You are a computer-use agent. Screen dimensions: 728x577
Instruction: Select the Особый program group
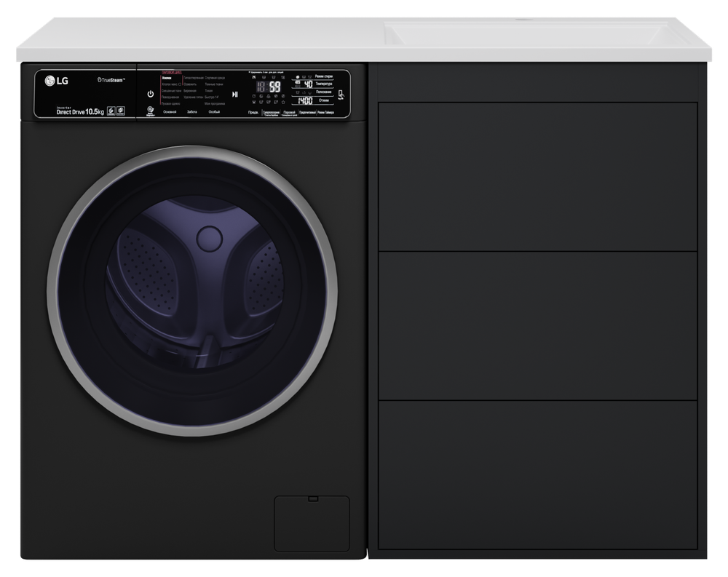tap(214, 112)
